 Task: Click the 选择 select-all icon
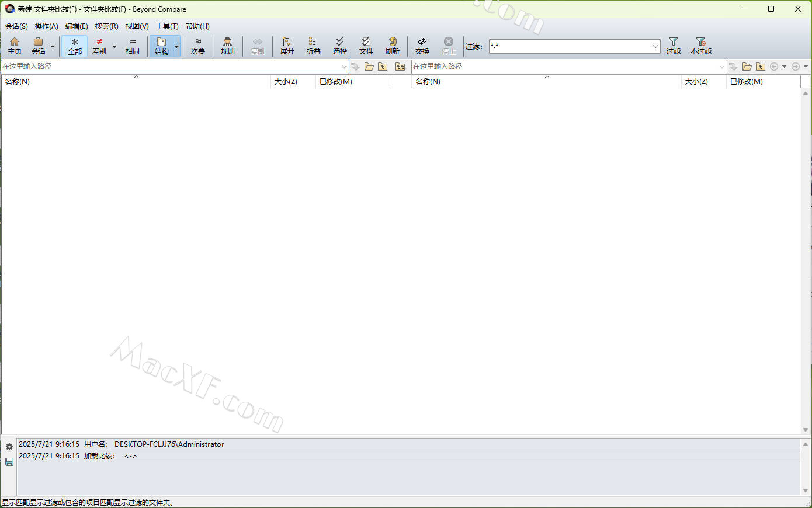tap(340, 46)
